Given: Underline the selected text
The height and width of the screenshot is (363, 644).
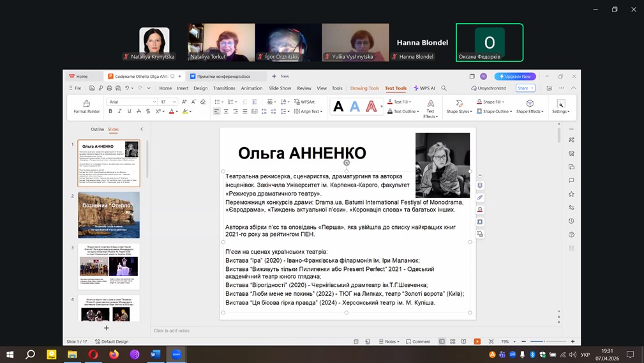Looking at the screenshot, I should (130, 111).
